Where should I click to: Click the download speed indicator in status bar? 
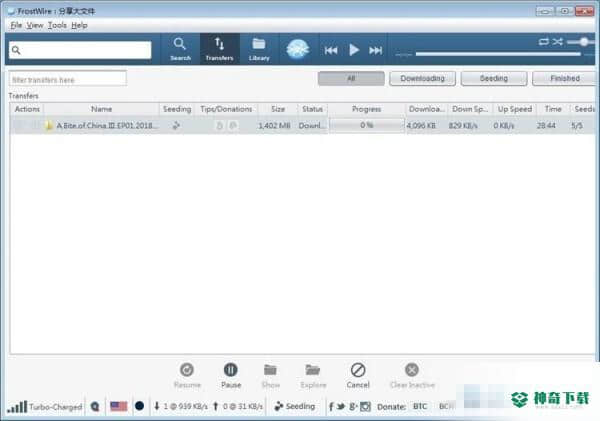[x=181, y=406]
